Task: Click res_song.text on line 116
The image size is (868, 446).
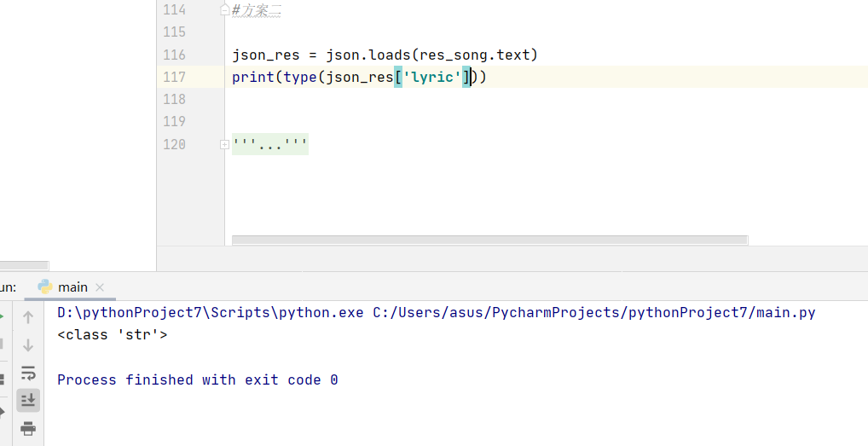Action: coord(474,55)
